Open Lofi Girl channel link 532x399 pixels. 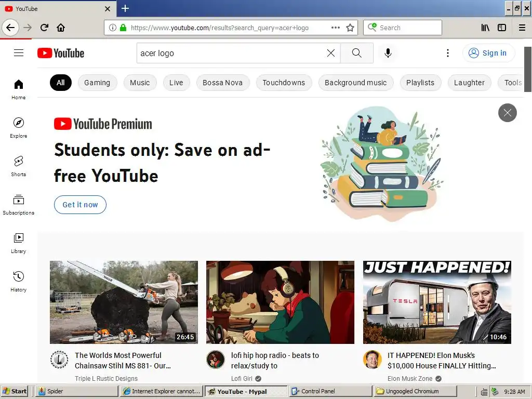pos(242,378)
